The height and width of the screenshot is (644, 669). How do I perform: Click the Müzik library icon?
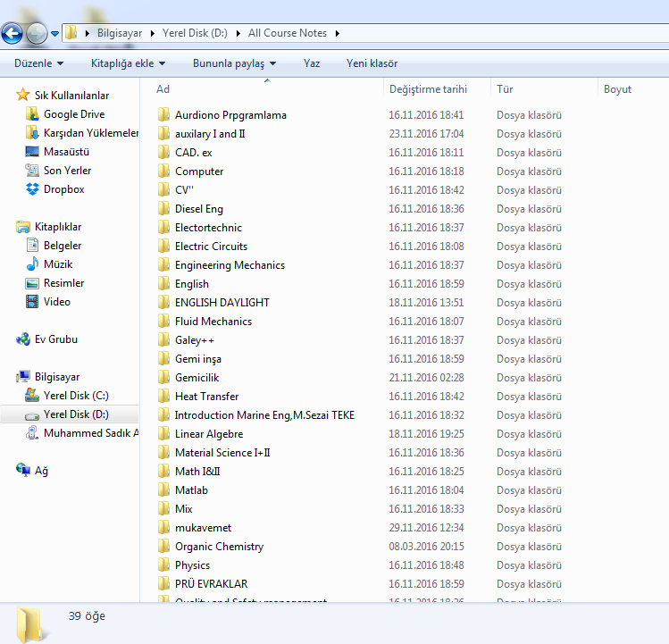click(33, 264)
